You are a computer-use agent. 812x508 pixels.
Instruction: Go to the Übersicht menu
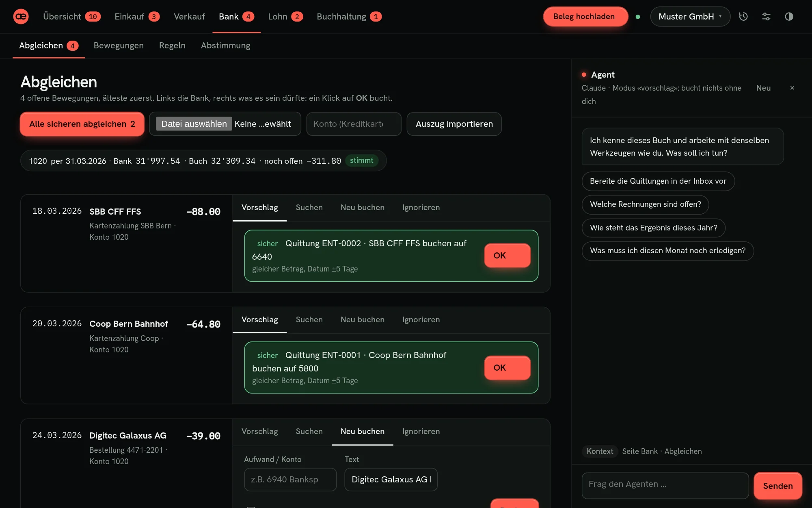point(71,17)
